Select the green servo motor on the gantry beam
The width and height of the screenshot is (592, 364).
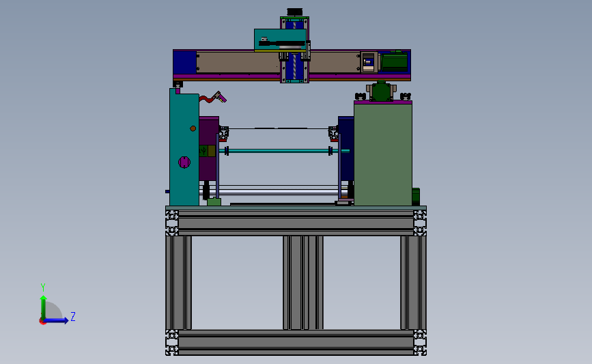pyautogui.click(x=395, y=61)
